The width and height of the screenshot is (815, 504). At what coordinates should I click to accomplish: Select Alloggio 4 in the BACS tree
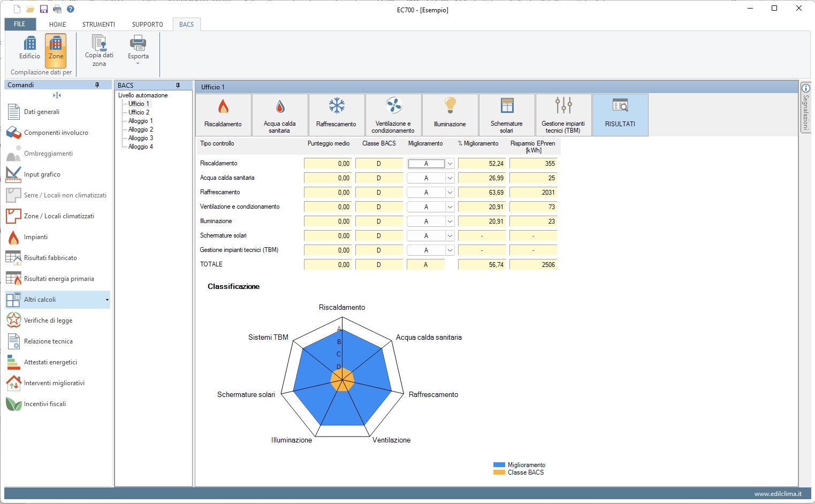click(141, 147)
